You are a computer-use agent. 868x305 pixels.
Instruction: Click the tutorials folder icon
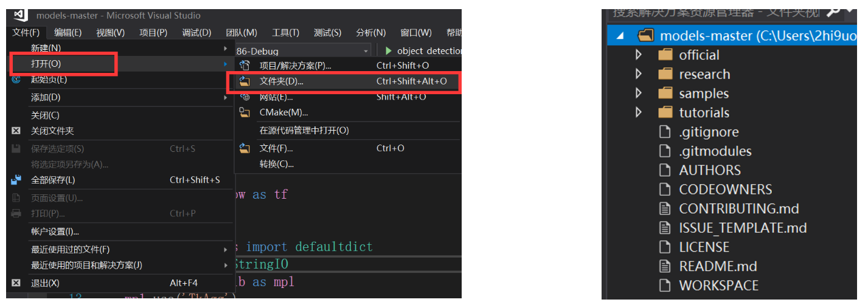pos(666,112)
